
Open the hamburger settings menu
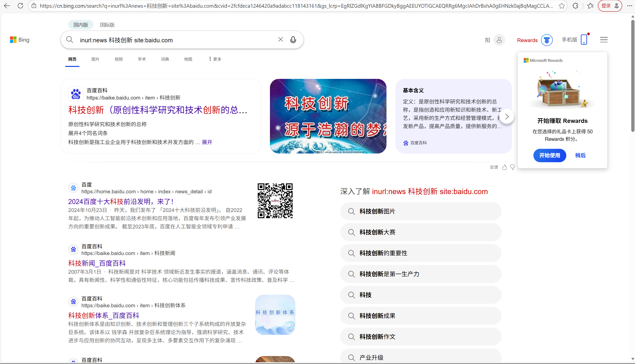(x=603, y=40)
